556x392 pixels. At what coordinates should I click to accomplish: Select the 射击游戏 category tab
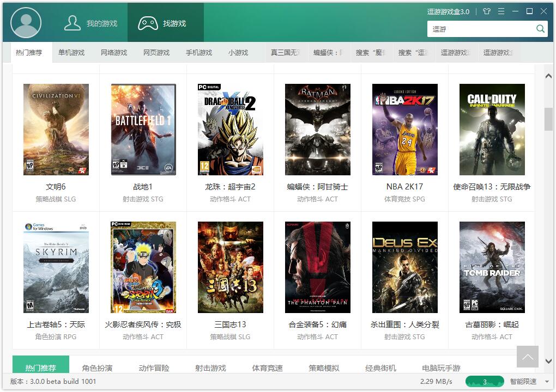coord(210,368)
